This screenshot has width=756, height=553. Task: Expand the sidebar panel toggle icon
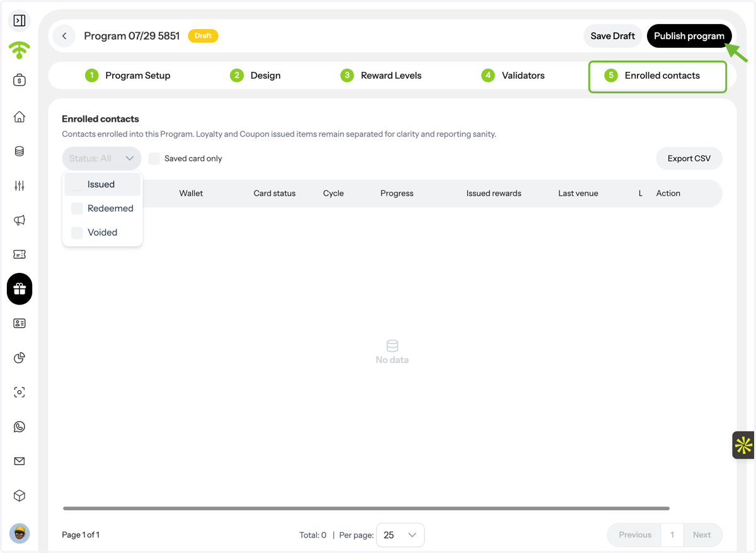20,21
